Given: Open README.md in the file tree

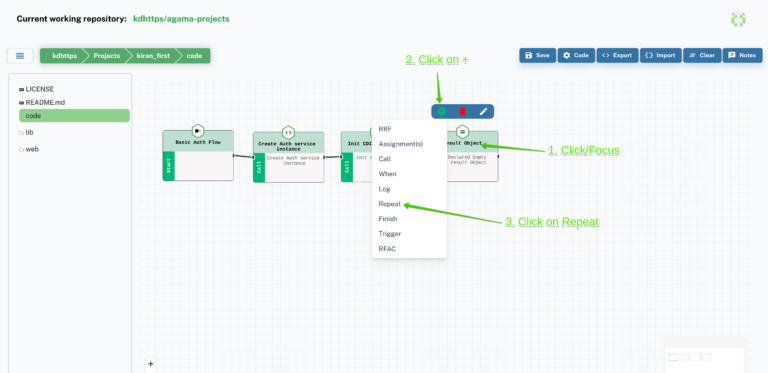Looking at the screenshot, I should coord(42,103).
